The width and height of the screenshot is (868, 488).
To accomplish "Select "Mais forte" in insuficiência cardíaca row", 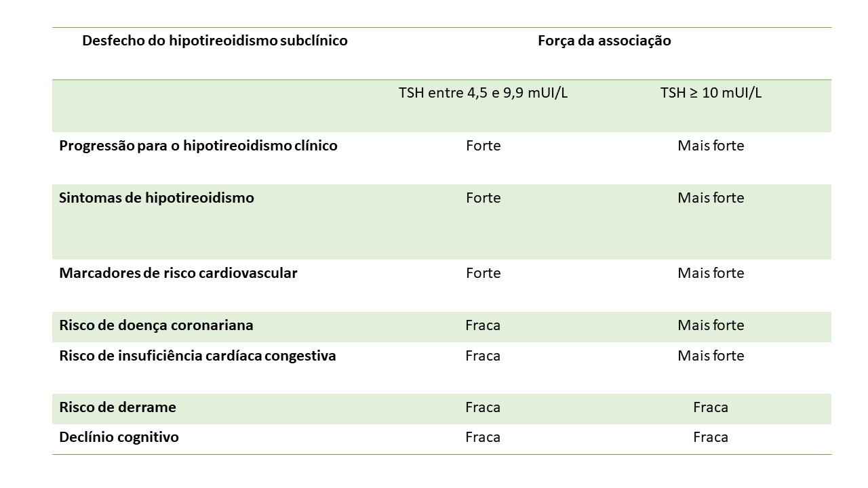I will [711, 356].
